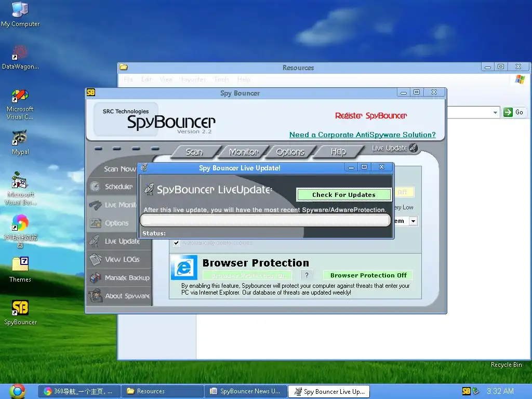
Task: Open Need a Corporate AntiSpyware Solution link
Action: pos(362,135)
